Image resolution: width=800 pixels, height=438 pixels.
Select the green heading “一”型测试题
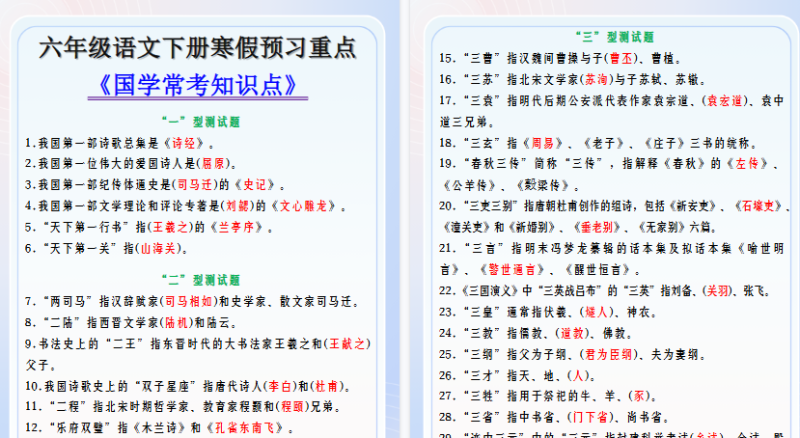[201, 121]
